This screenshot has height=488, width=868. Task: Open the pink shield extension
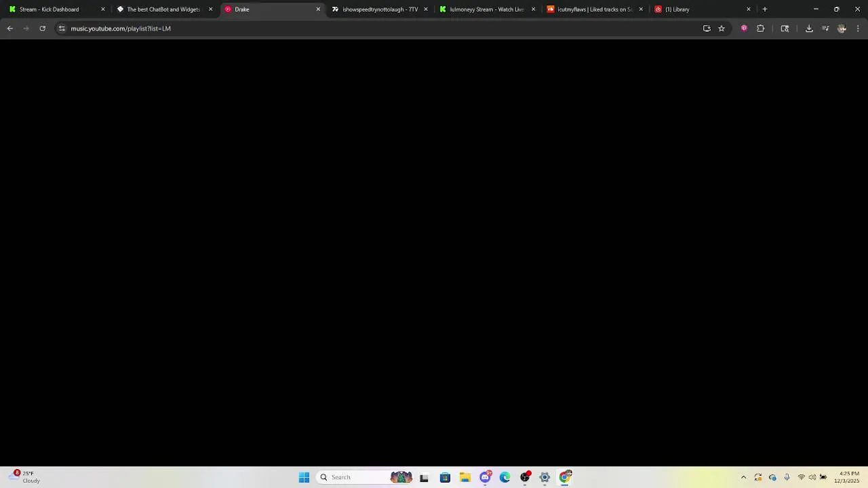(744, 28)
